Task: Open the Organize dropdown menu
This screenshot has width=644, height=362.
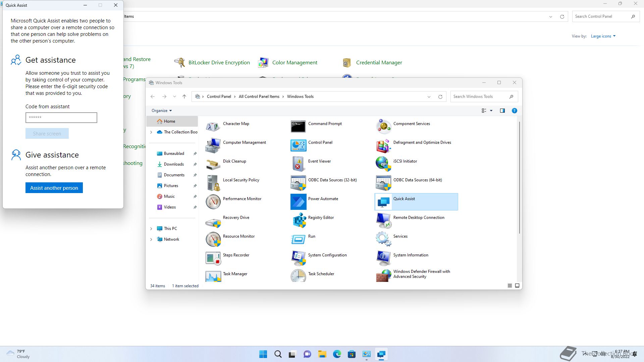Action: 161,111
